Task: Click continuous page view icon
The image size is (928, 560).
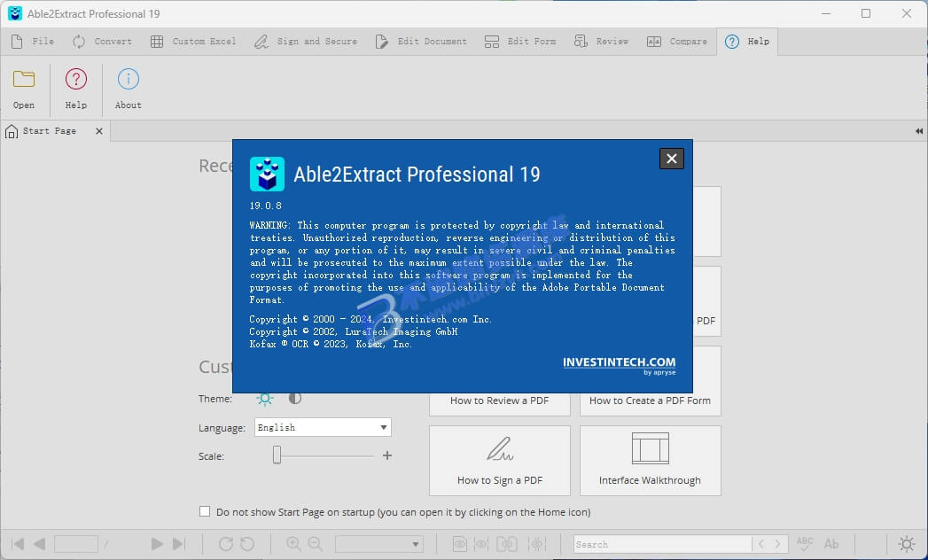Action: coord(481,544)
